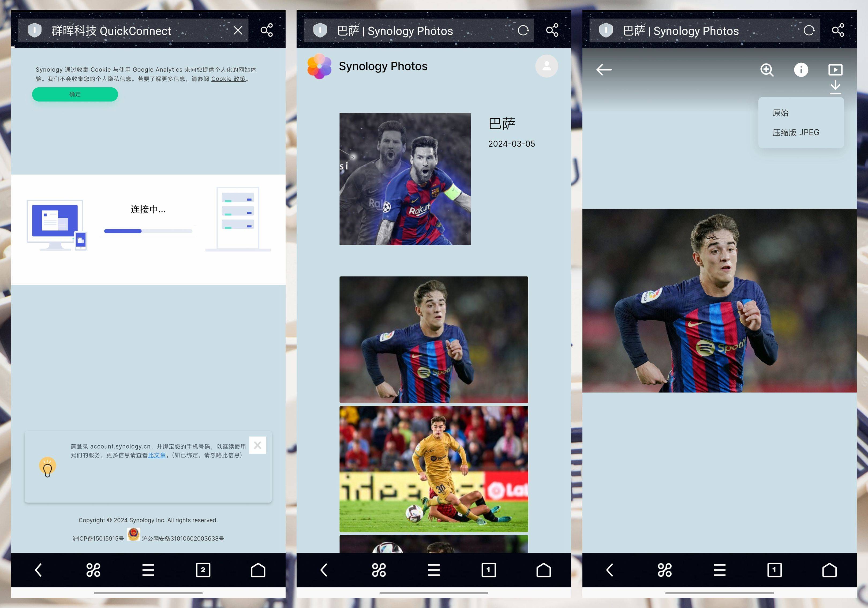Open shortcuts grid icon in right browser
868x608 pixels.
pyautogui.click(x=665, y=570)
